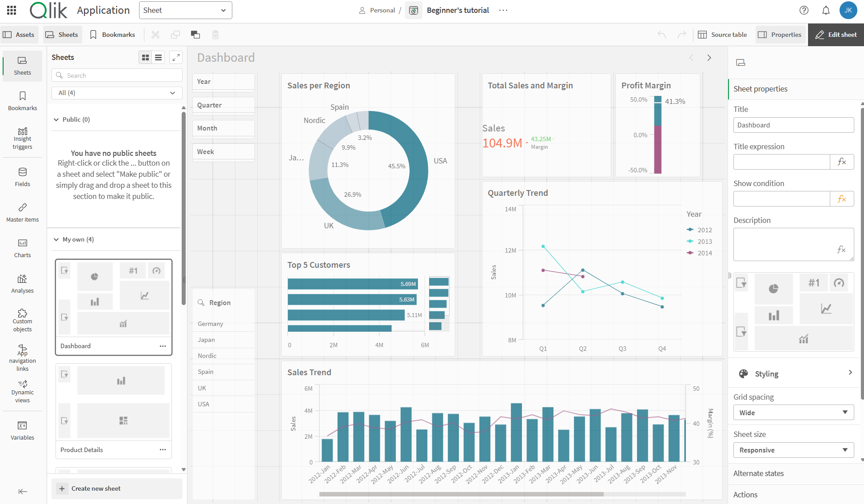Click the sheet Title input field
The width and height of the screenshot is (864, 504).
793,125
